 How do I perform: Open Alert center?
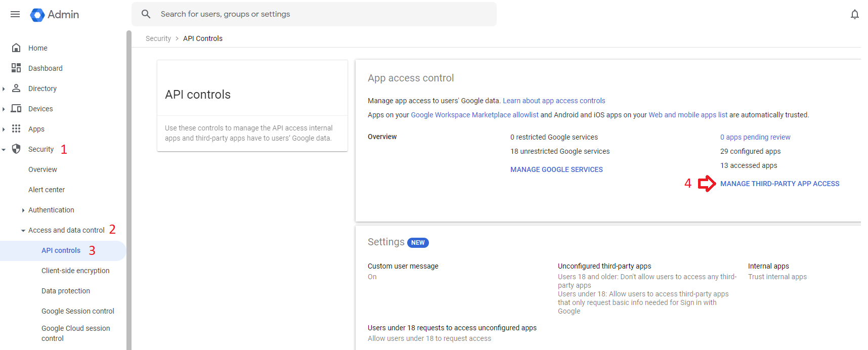coord(47,190)
